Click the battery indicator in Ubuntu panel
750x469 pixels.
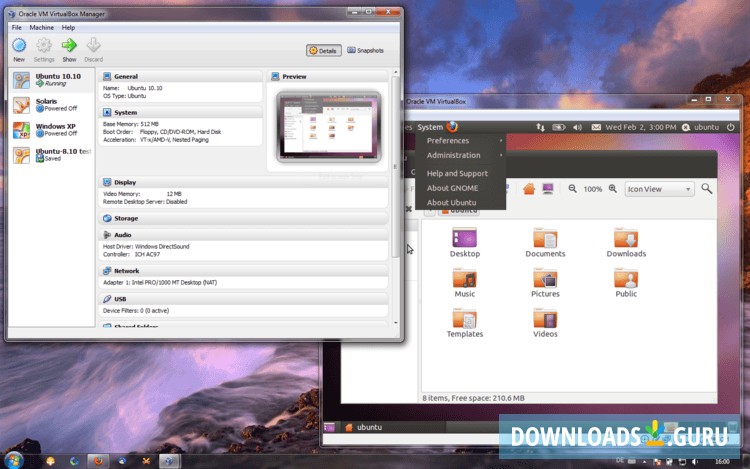tap(559, 127)
